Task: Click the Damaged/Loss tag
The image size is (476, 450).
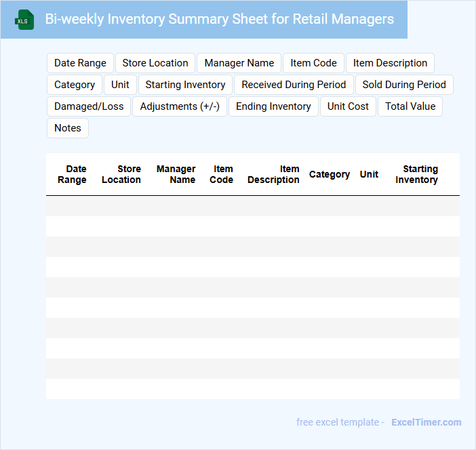Action: click(x=89, y=106)
